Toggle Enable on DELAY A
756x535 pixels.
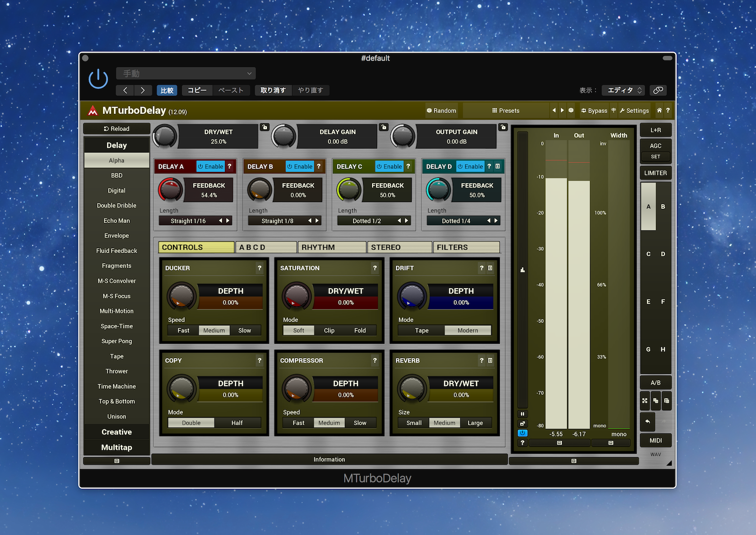(x=211, y=166)
